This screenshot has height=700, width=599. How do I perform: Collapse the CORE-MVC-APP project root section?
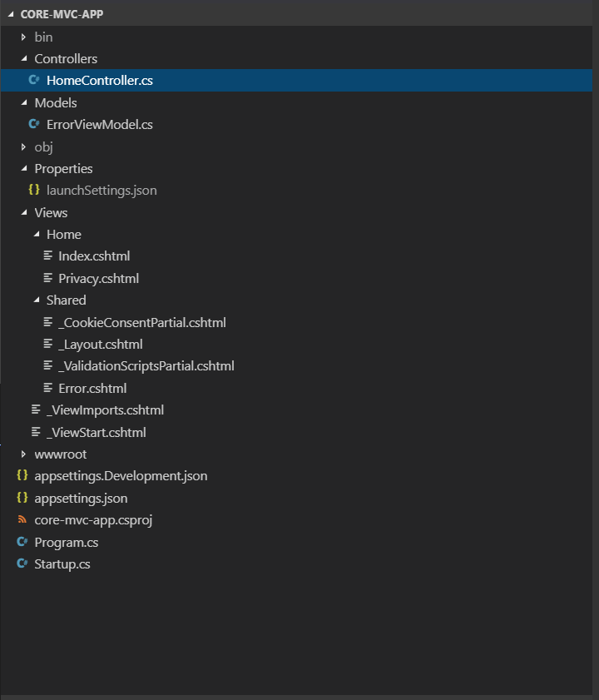pyautogui.click(x=11, y=15)
